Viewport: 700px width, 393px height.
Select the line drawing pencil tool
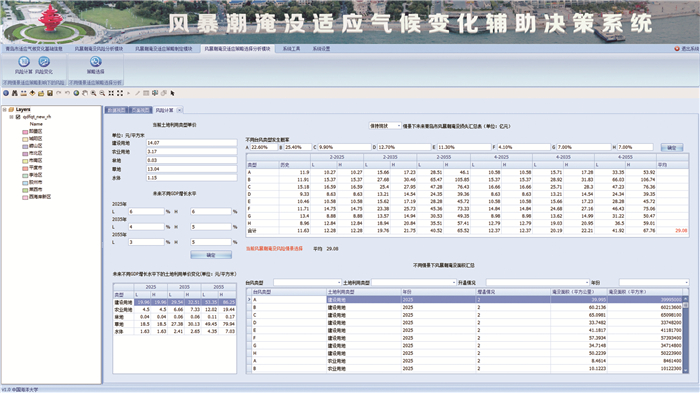pos(138,93)
